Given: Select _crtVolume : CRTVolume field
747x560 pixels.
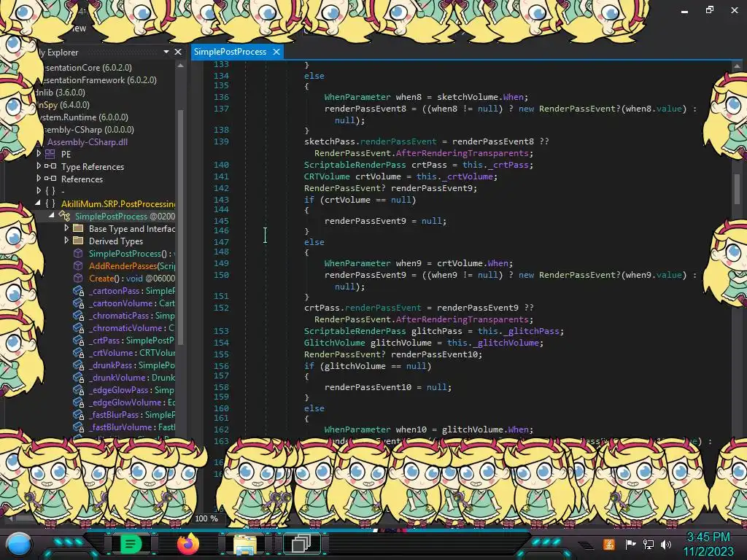Looking at the screenshot, I should tap(131, 352).
